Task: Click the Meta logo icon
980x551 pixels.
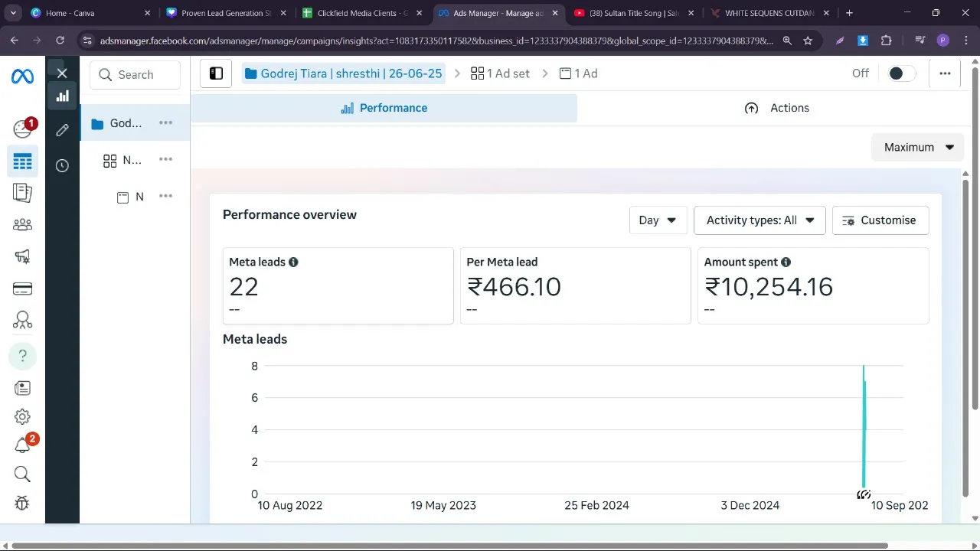Action: pyautogui.click(x=22, y=77)
